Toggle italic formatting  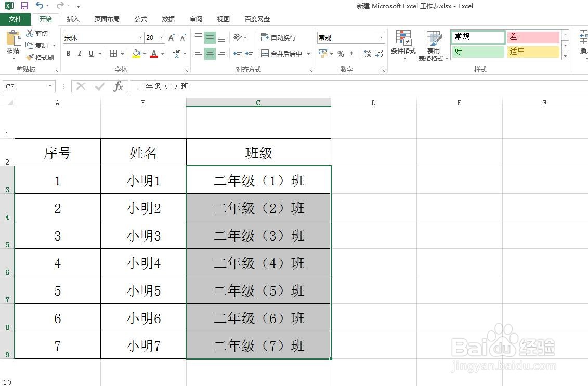point(79,54)
